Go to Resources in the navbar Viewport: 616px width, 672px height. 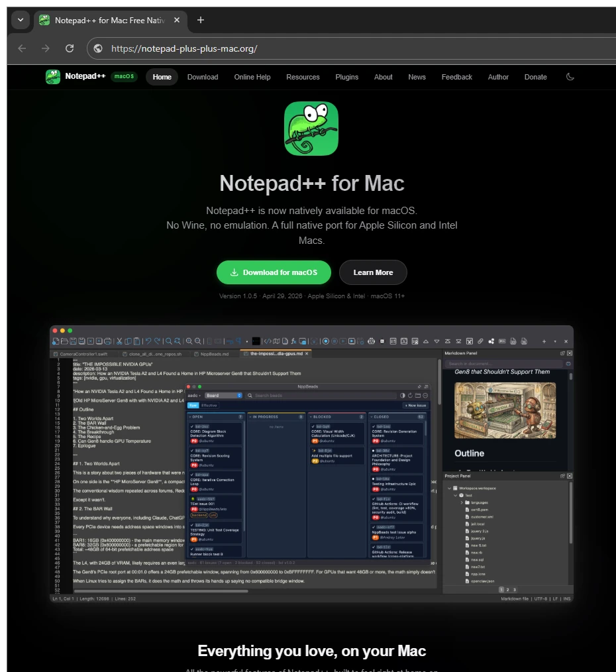coord(303,77)
